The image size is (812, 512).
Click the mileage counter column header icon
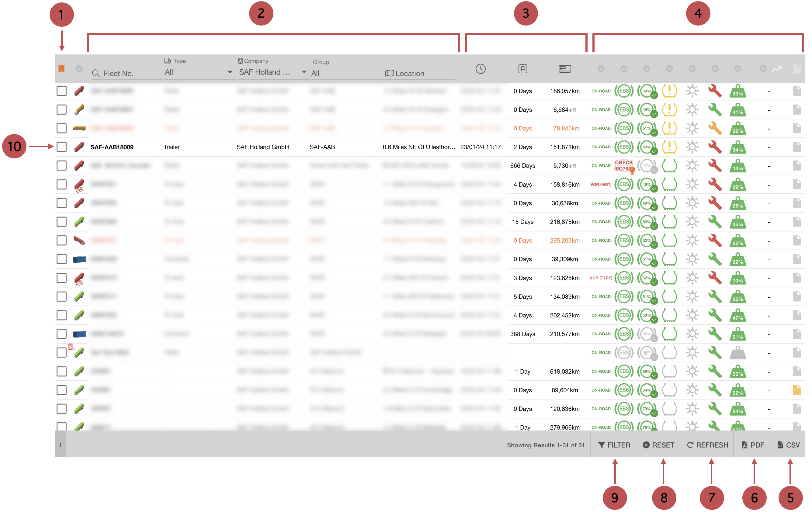pyautogui.click(x=564, y=68)
